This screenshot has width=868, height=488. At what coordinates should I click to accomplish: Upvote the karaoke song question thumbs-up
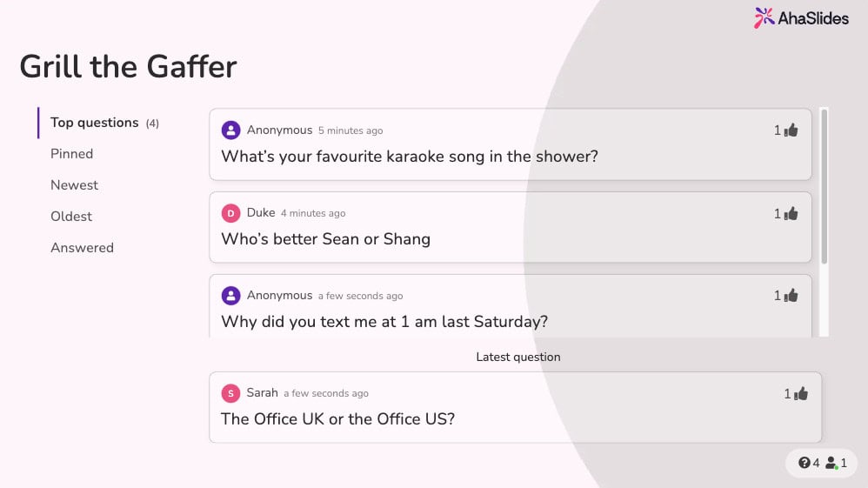click(791, 130)
